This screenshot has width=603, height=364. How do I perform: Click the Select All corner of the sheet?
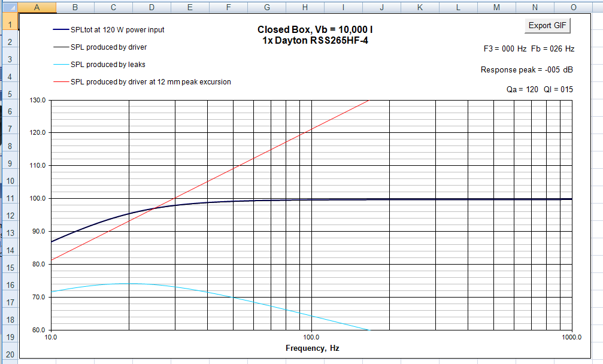(x=10, y=7)
